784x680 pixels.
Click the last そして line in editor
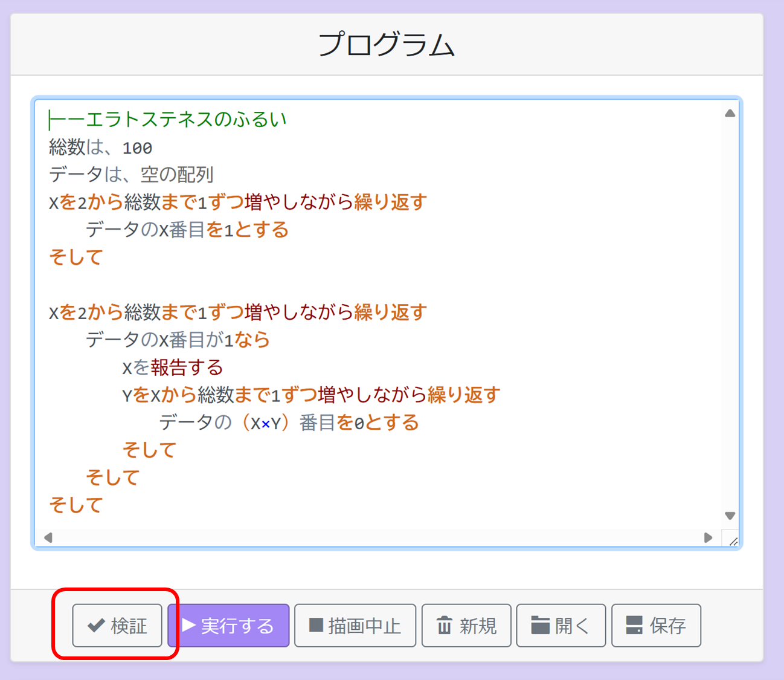click(x=76, y=505)
